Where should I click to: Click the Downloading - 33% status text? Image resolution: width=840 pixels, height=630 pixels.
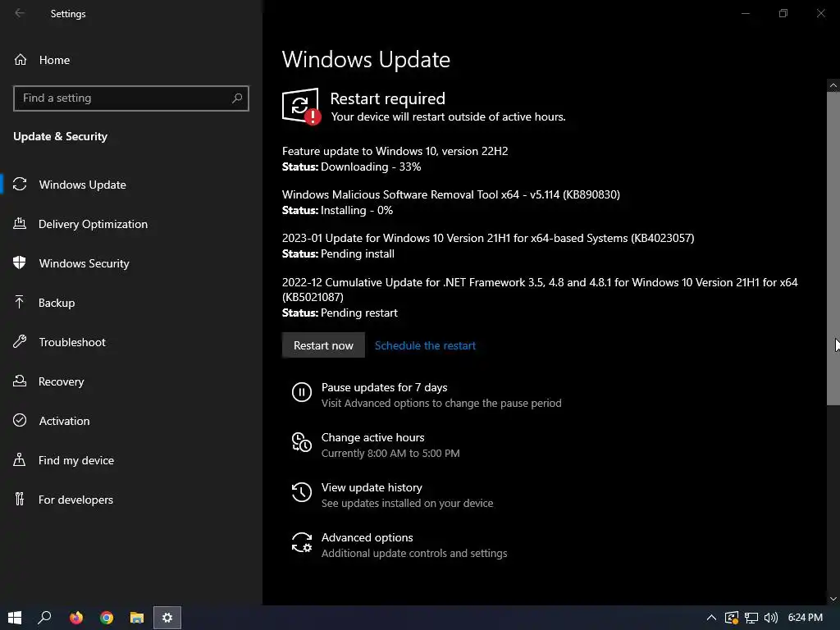coord(371,167)
